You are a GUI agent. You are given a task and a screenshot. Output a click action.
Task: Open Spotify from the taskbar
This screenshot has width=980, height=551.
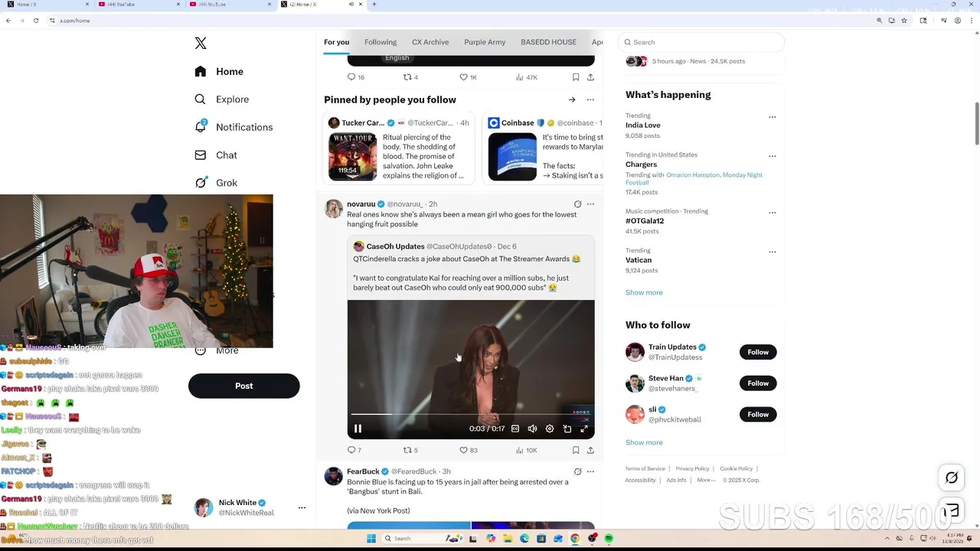609,539
